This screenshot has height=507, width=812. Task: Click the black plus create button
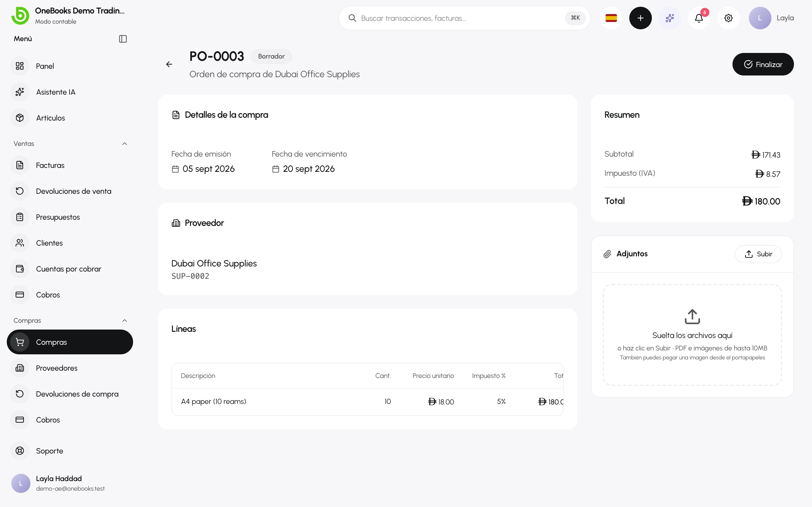point(640,18)
